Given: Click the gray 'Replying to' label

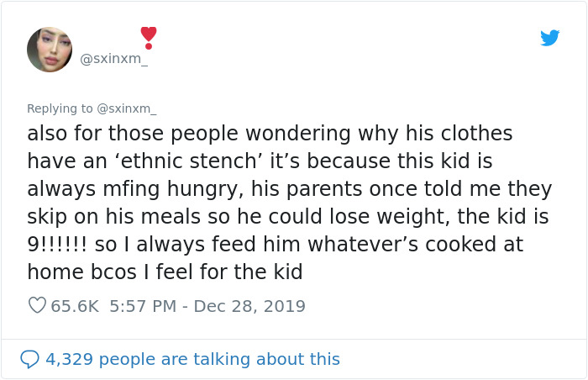Looking at the screenshot, I should (60, 108).
